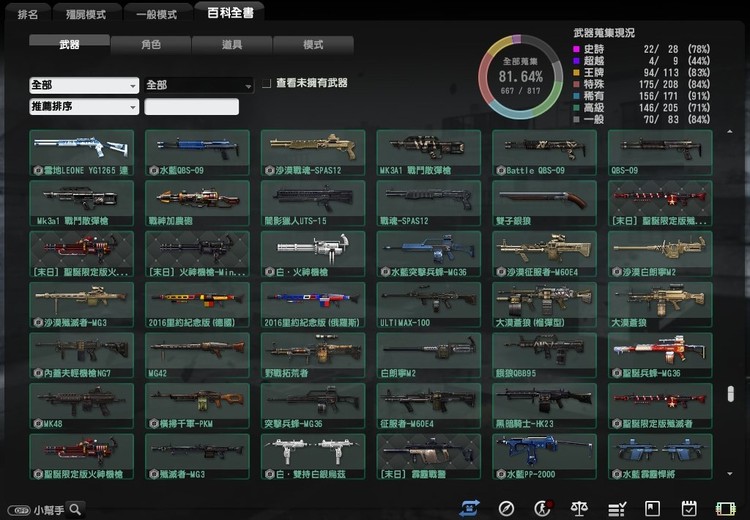Screen dimensions: 750x520
Task: Select the Battle QBS-09 weapon card
Action: 544,153
